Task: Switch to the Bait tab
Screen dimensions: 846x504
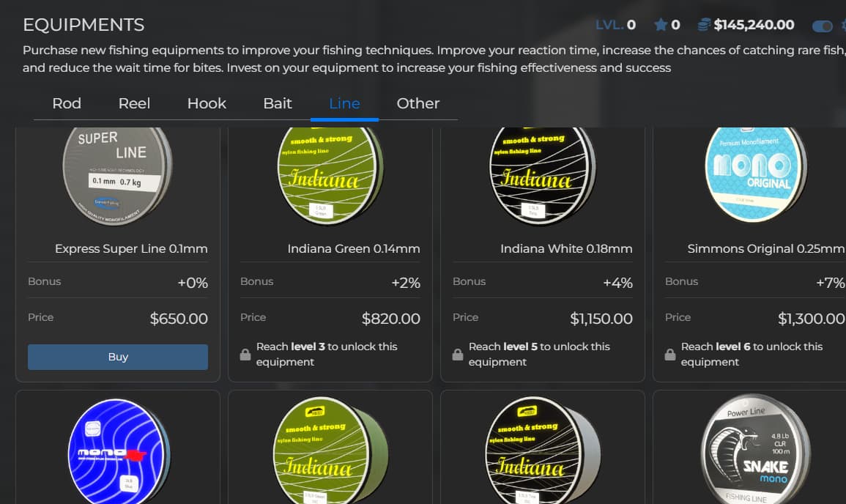Action: [x=278, y=103]
